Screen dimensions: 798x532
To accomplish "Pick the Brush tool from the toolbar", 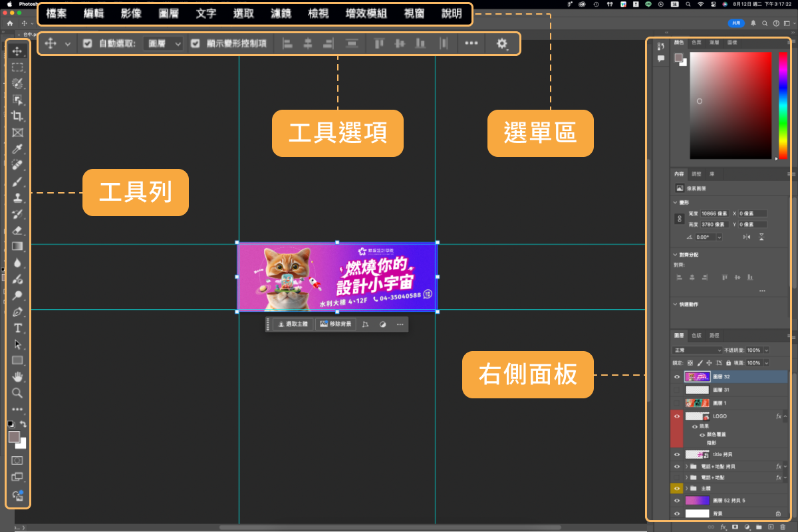I will (18, 181).
